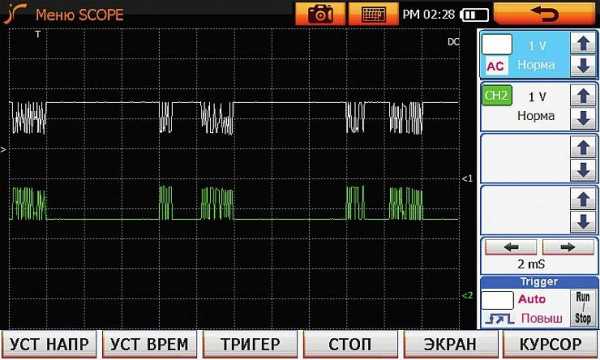Shift time base right with right arrow
The height and width of the screenshot is (360, 600).
click(x=568, y=248)
